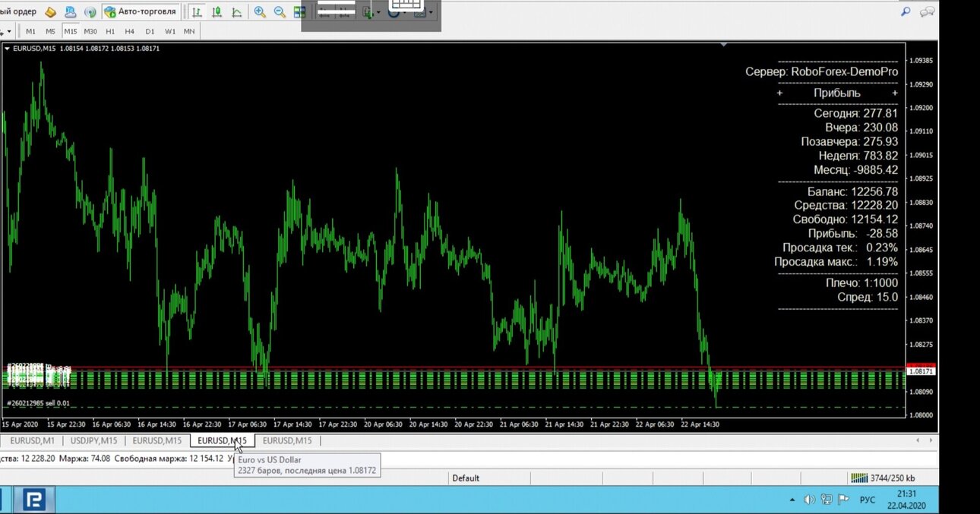Tile chart windows using the grid icon
Viewport: 980px width, 514px height.
(x=299, y=12)
